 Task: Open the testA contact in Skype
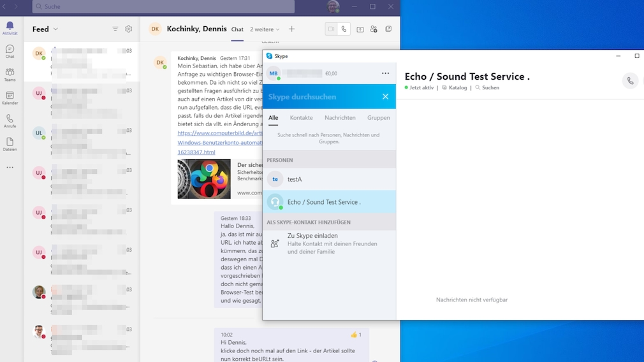tap(330, 179)
